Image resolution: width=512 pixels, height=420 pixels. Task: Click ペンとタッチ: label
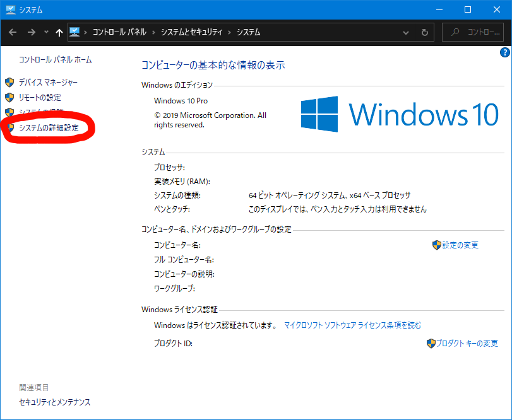[172, 209]
